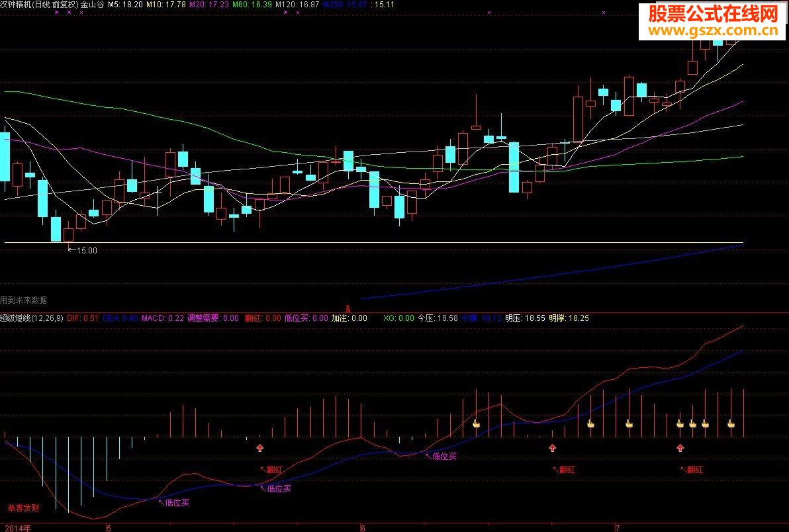The image size is (789, 532).
Task: Click the 翻红: 0.00 readout in indicator header
Action: [x=263, y=318]
